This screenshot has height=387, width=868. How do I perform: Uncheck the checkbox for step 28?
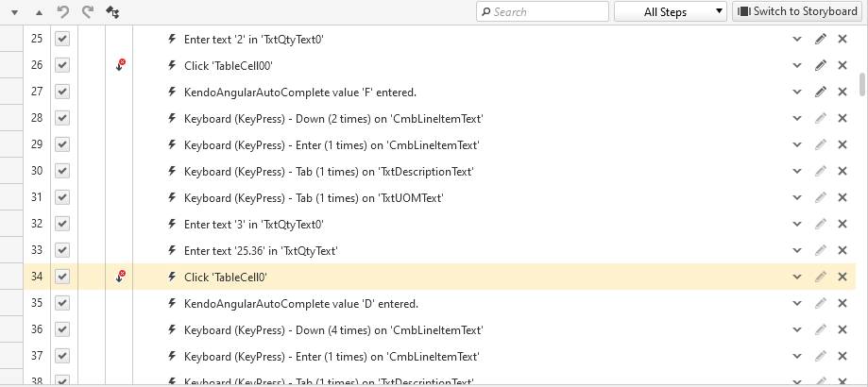(x=62, y=118)
